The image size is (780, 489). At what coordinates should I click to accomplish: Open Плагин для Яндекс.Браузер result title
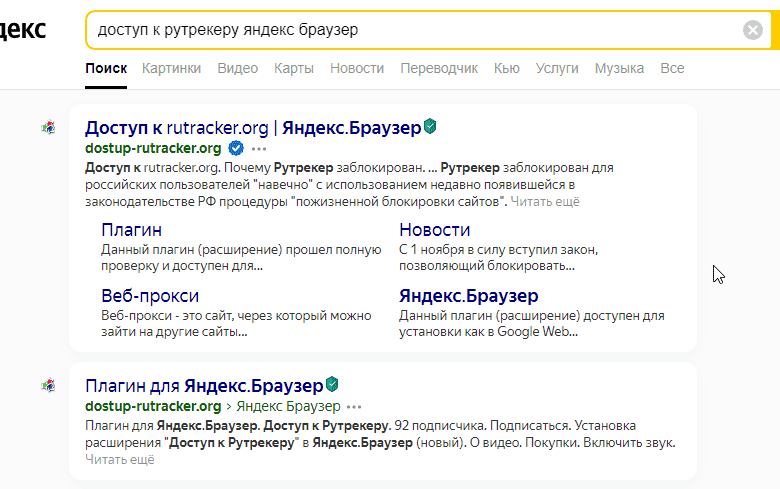pyautogui.click(x=204, y=385)
